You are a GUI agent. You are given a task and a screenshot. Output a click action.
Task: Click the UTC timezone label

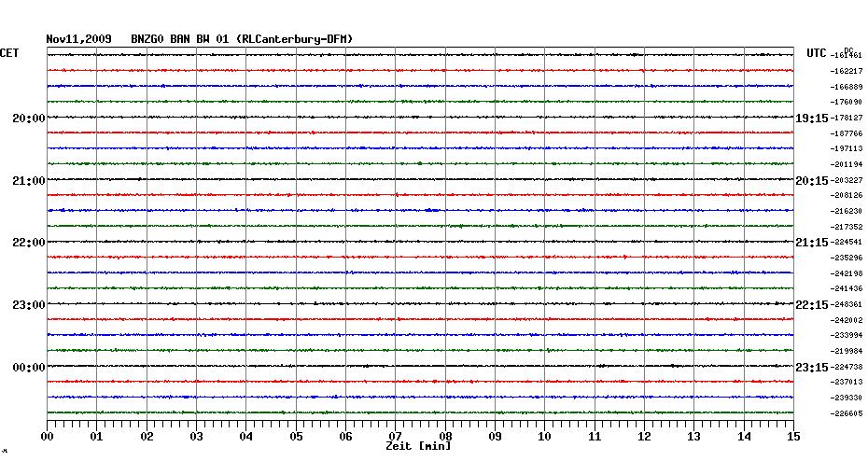coord(816,54)
